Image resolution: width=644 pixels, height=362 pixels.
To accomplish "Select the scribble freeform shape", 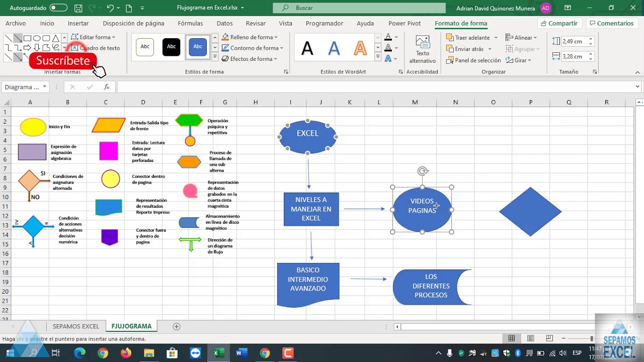I will 55,47.
